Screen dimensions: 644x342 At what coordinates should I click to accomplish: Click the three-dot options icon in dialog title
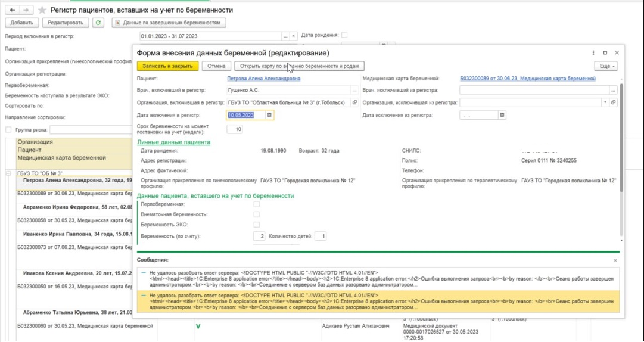[593, 53]
